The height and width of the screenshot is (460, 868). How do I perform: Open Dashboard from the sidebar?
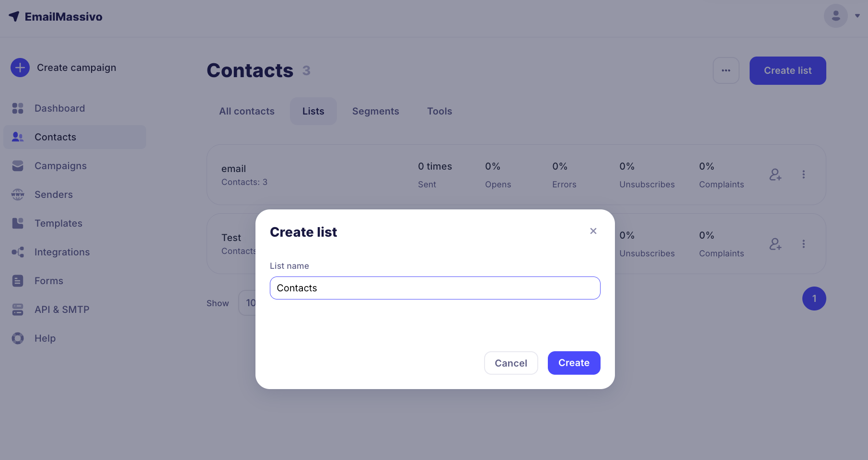coord(59,108)
